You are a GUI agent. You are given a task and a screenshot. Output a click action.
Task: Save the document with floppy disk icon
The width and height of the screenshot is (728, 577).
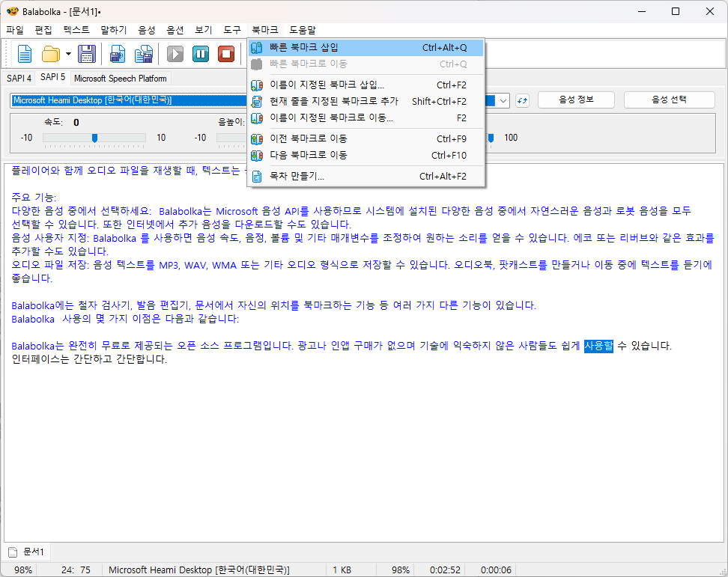click(86, 55)
